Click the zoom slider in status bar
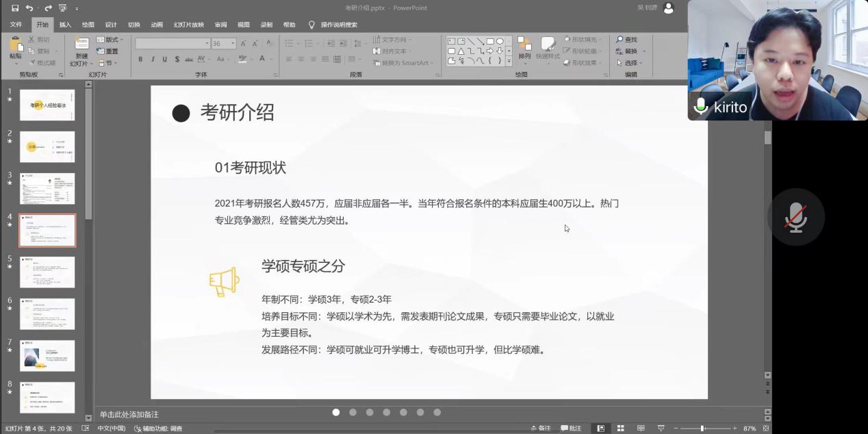This screenshot has height=434, width=868. 702,429
